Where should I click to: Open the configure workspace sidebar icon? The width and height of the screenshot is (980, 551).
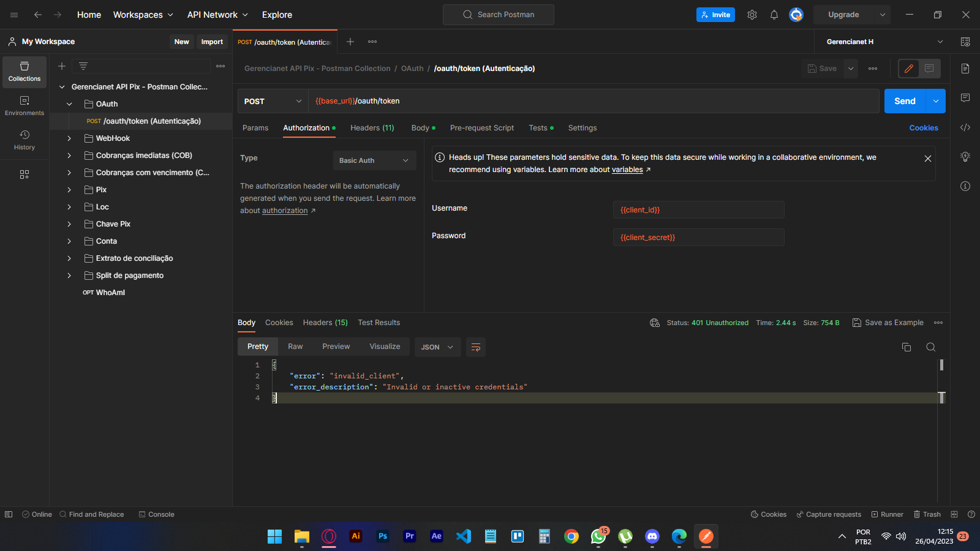pos(24,174)
